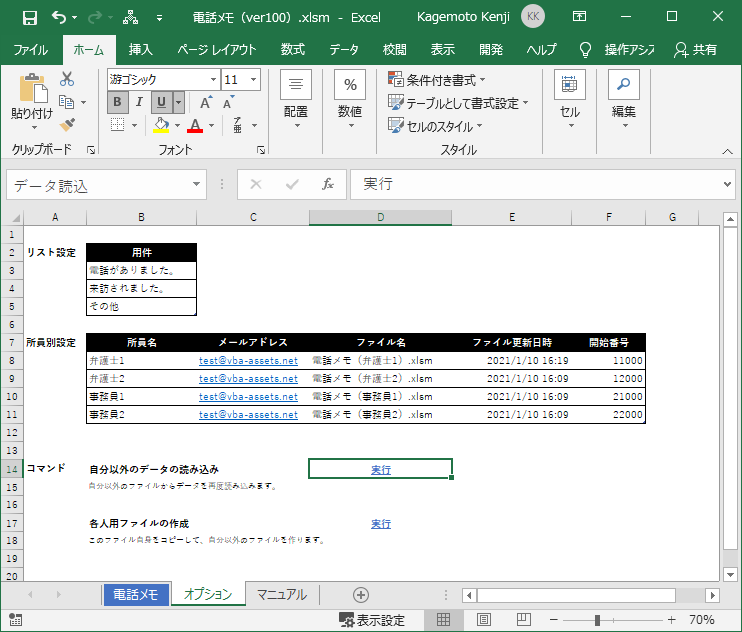Image resolution: width=742 pixels, height=632 pixels.
Task: Toggle Bold formatting
Action: coord(117,102)
